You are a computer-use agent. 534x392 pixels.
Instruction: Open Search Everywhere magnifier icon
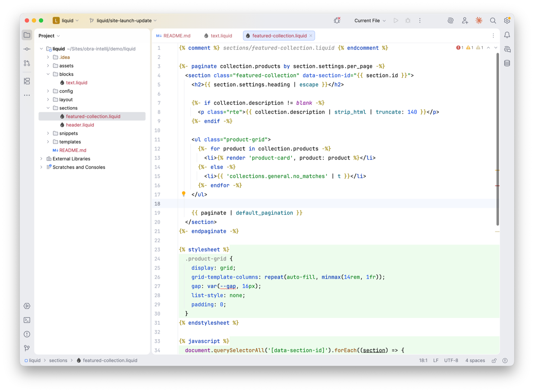493,20
